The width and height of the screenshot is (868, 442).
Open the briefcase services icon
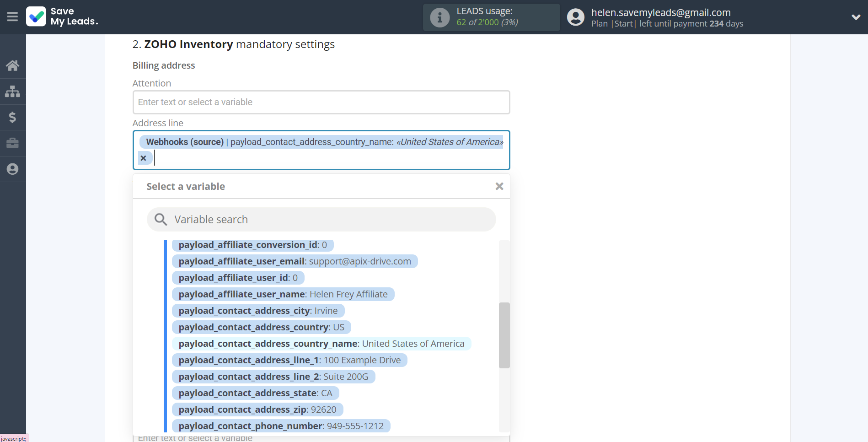[12, 143]
